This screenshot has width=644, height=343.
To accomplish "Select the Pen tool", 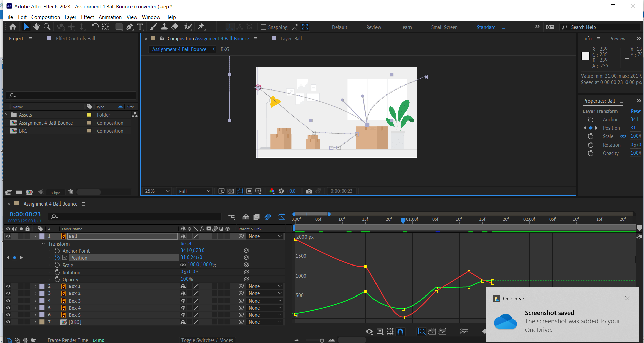I will (129, 27).
